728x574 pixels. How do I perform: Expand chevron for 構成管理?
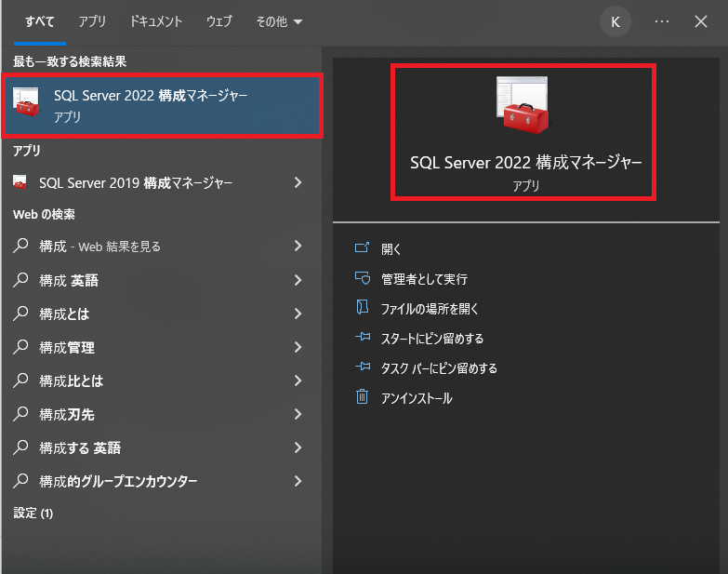[298, 347]
